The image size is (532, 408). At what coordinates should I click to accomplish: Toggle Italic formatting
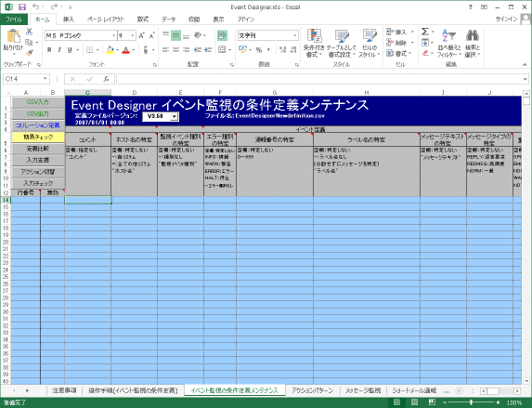tap(59, 50)
